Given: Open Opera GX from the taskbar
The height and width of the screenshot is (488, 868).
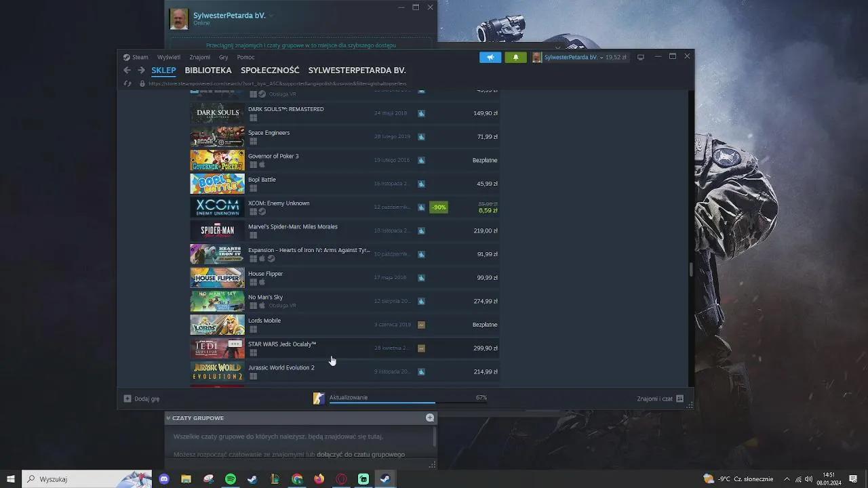Looking at the screenshot, I should click(342, 479).
